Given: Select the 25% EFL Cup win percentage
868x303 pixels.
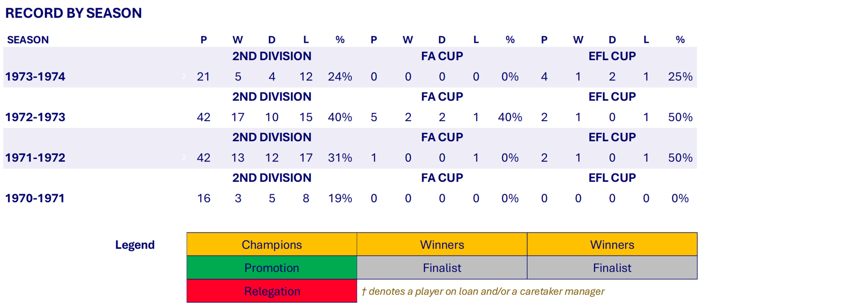Looking at the screenshot, I should [x=680, y=76].
